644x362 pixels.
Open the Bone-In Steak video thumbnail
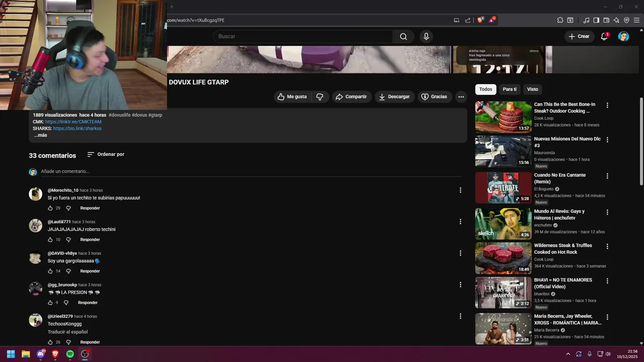point(503,117)
